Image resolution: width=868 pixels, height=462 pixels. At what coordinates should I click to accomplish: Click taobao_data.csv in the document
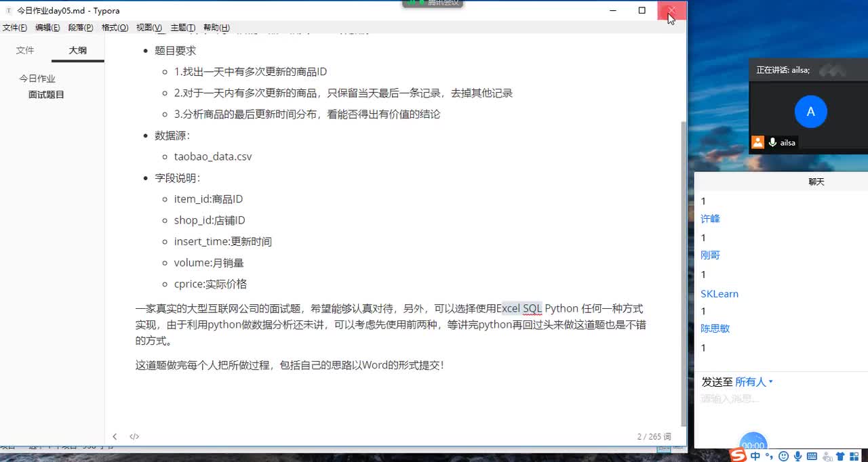(213, 156)
